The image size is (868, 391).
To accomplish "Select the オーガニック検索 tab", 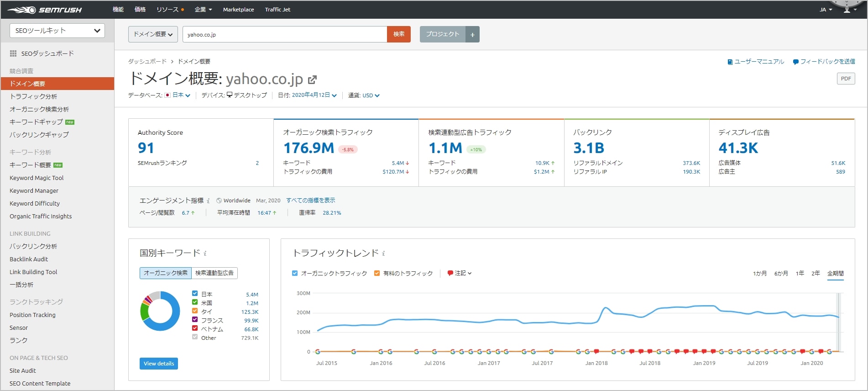I will [166, 273].
